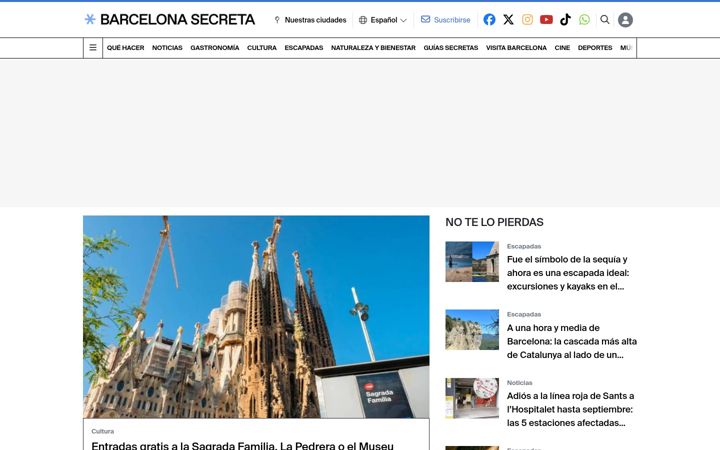Open the user account avatar icon
The height and width of the screenshot is (450, 720).
tap(625, 20)
